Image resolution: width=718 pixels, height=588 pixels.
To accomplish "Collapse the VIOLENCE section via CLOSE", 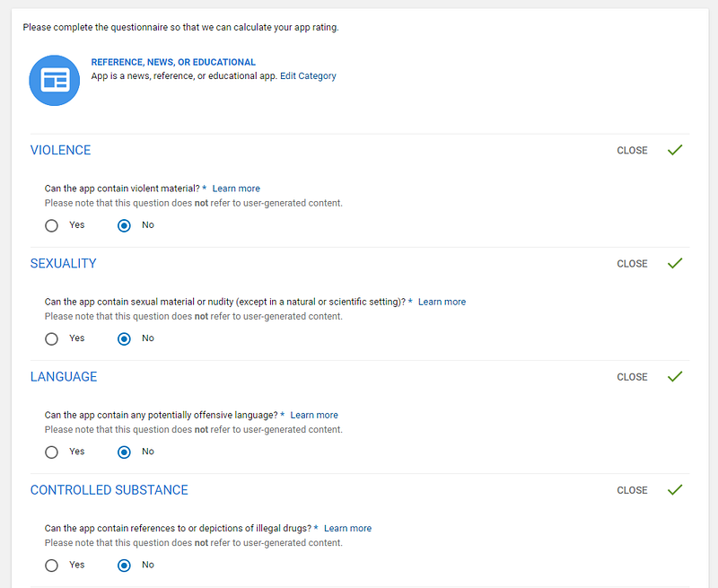I will coord(632,150).
